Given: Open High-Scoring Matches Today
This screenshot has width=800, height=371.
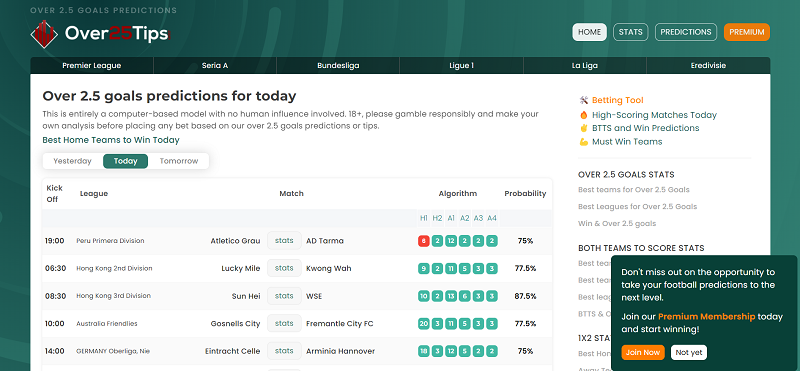Looking at the screenshot, I should point(654,115).
